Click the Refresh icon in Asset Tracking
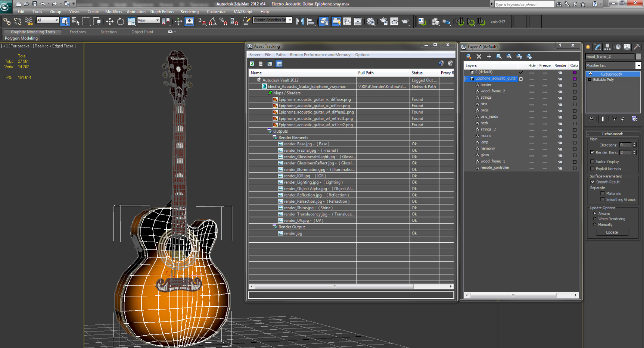 (252, 64)
